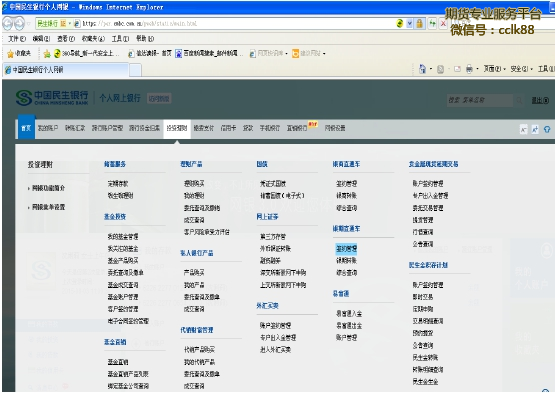Screen dimensions: 555x393
Task: Open 银期转账 under 银期直通车
Action: (x=347, y=261)
